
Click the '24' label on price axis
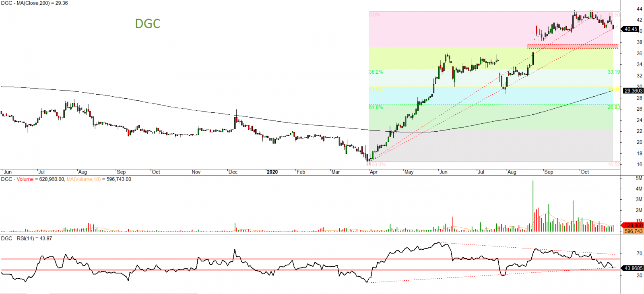click(640, 120)
